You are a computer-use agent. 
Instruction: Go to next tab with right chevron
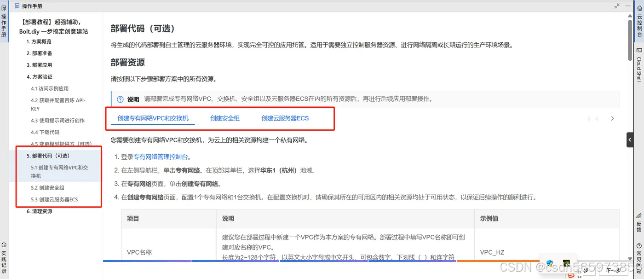tap(612, 118)
